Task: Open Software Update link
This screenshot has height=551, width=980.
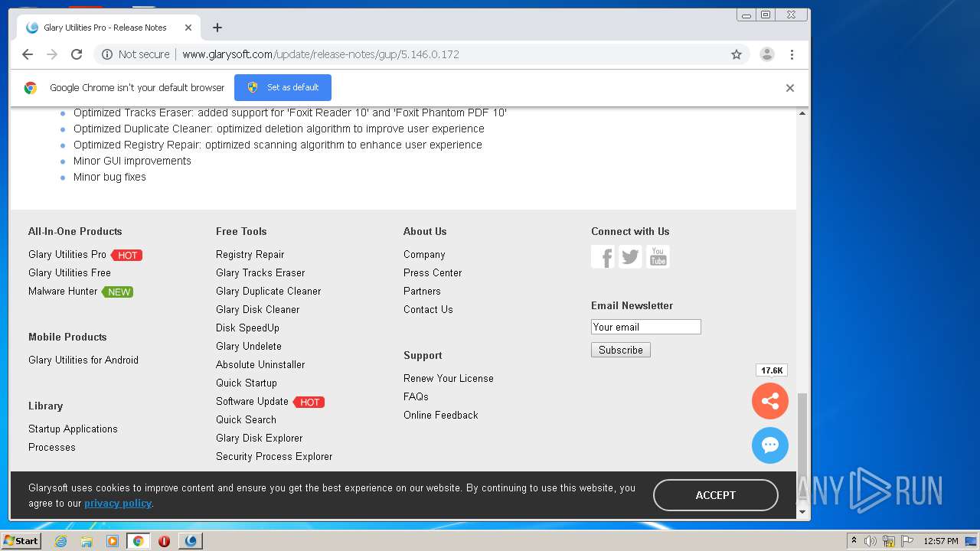Action: click(252, 401)
